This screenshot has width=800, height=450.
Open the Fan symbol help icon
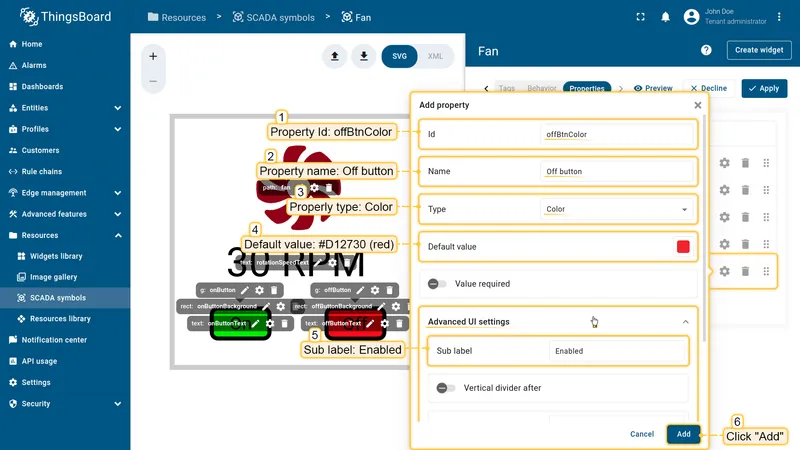coord(706,50)
